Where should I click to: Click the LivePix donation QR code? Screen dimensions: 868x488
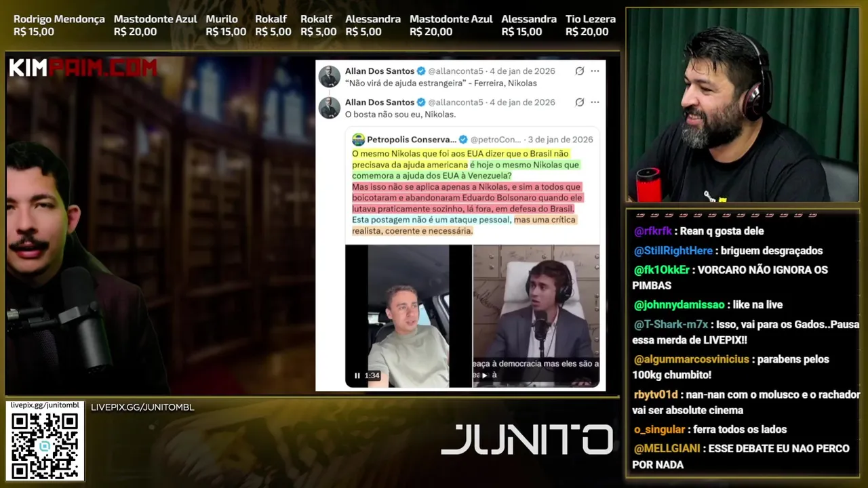45,445
